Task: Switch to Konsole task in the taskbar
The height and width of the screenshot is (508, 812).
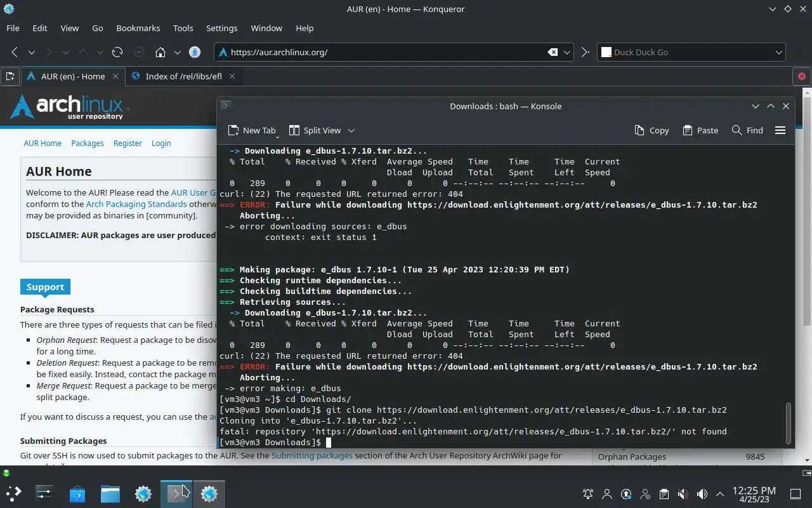Action: coord(176,493)
